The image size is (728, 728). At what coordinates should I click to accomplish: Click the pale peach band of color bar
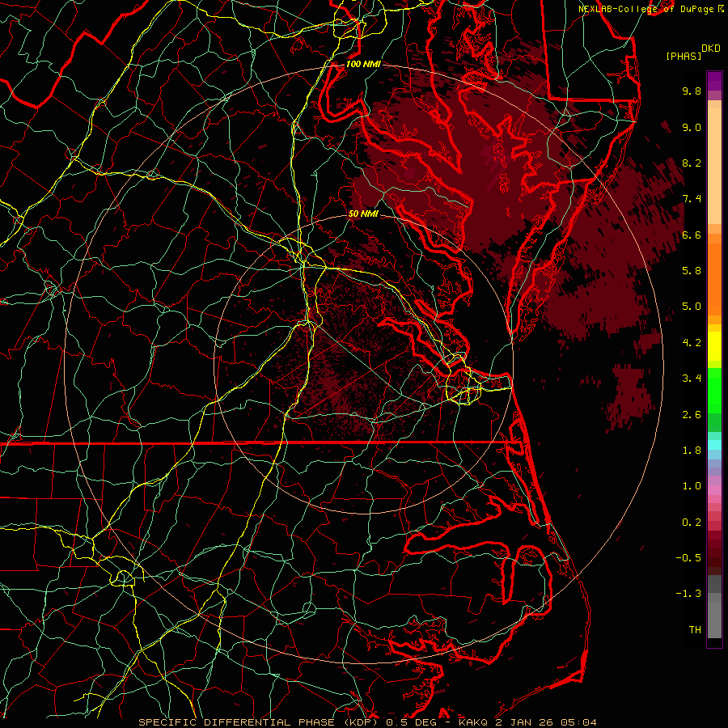[714, 167]
